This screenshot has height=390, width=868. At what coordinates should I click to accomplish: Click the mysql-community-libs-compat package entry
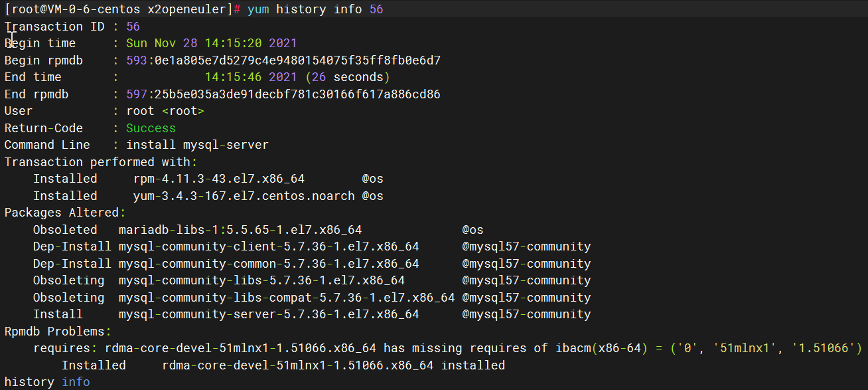click(x=286, y=298)
